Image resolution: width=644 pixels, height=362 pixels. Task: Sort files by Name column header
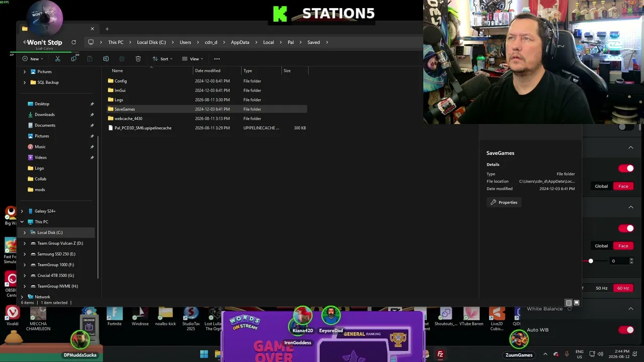point(117,70)
